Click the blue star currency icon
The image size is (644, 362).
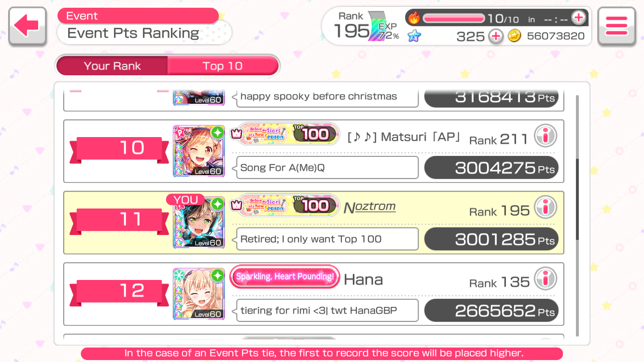click(414, 36)
